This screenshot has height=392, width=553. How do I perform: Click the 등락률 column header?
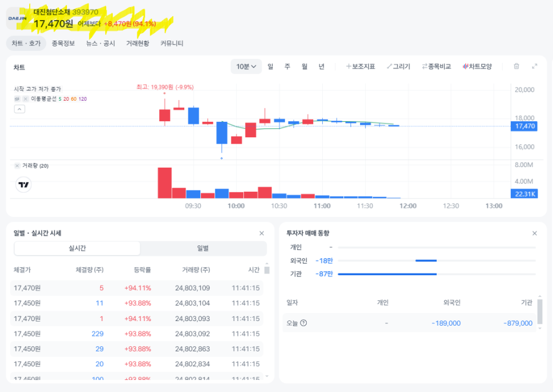[x=142, y=270]
